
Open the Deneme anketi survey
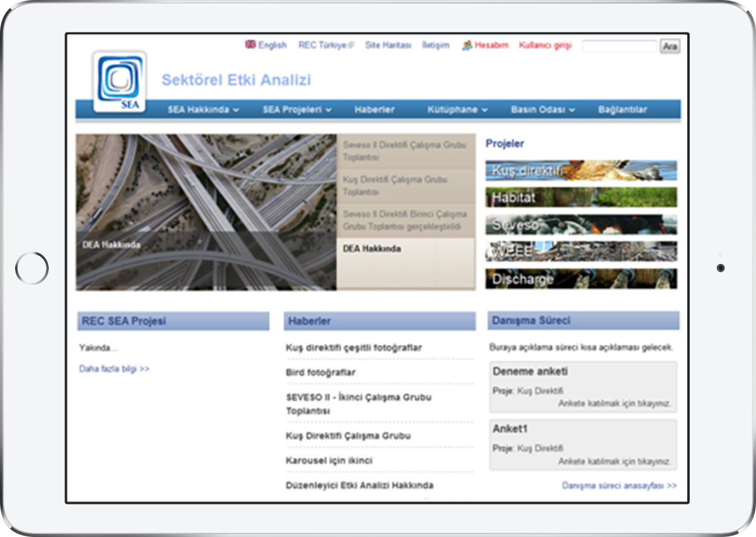tap(530, 371)
